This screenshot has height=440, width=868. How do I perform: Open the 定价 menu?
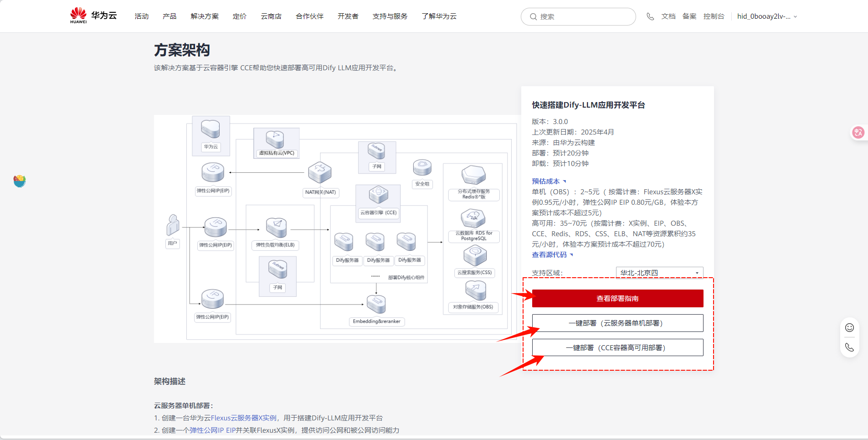tap(240, 16)
